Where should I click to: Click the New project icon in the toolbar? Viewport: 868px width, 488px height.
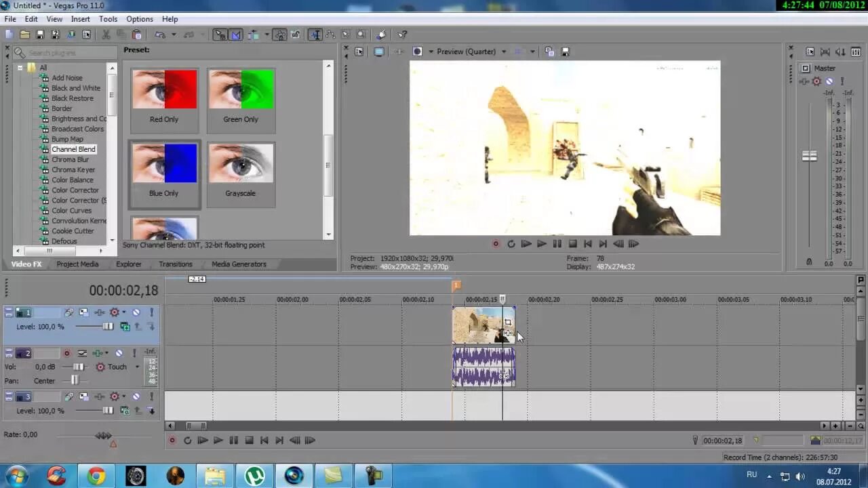tap(9, 35)
